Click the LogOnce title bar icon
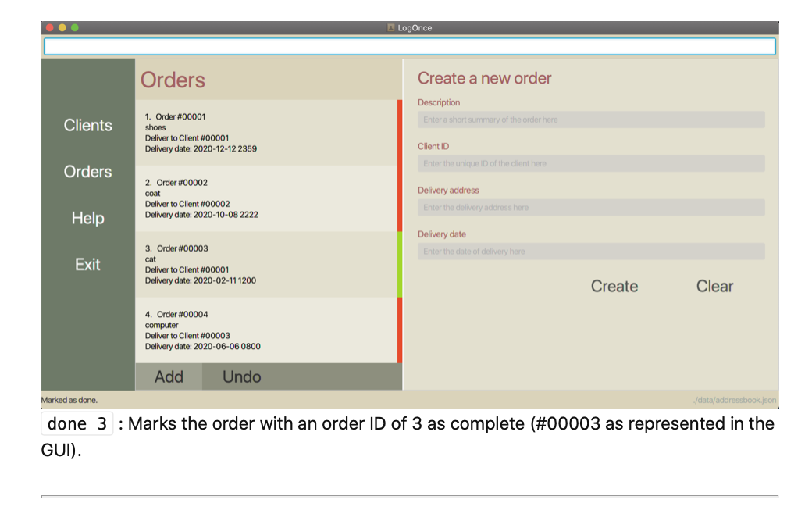The width and height of the screenshot is (812, 528). pyautogui.click(x=391, y=27)
